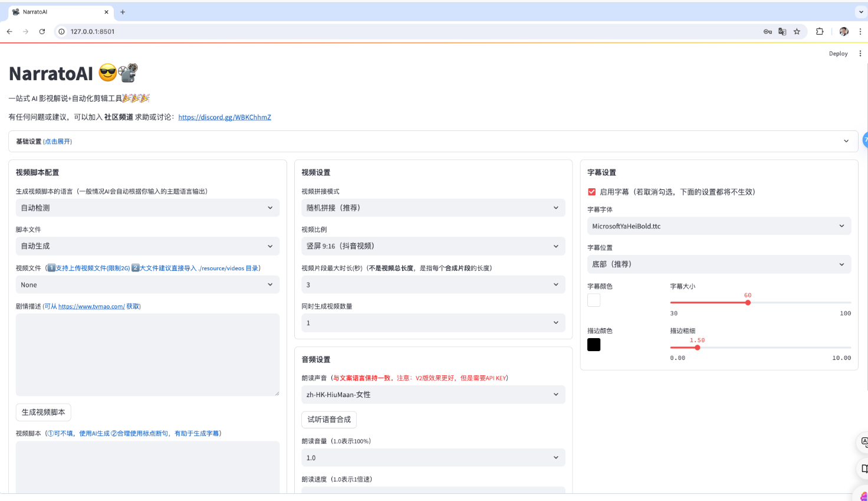The image size is (868, 501).
Task: Reload the NarratoAI page
Action: pyautogui.click(x=42, y=32)
